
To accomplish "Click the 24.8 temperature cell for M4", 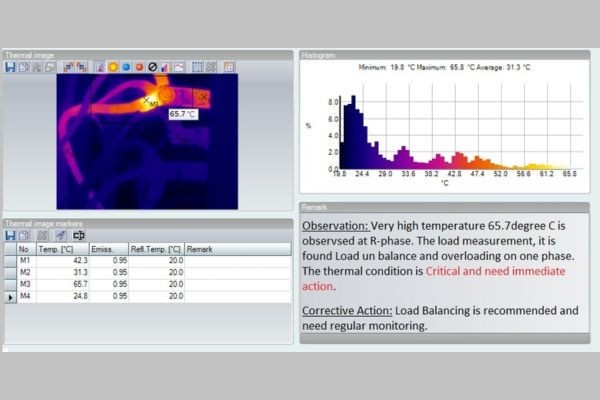I will [x=63, y=296].
